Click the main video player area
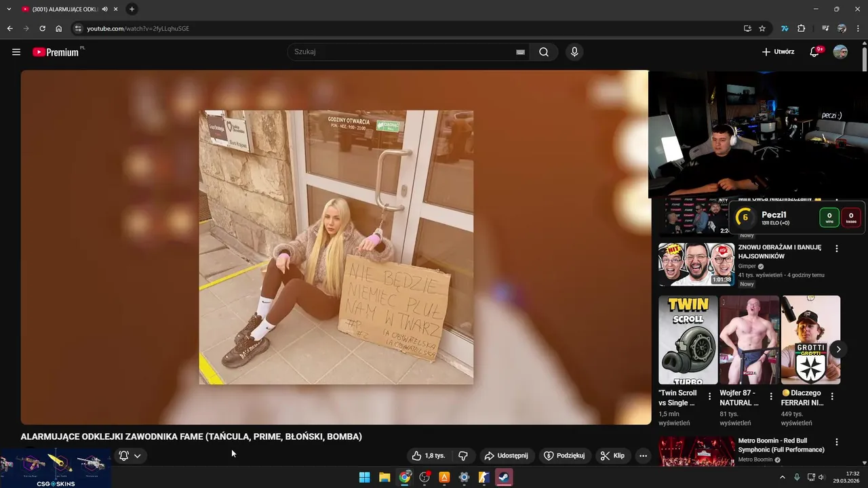 click(x=336, y=247)
